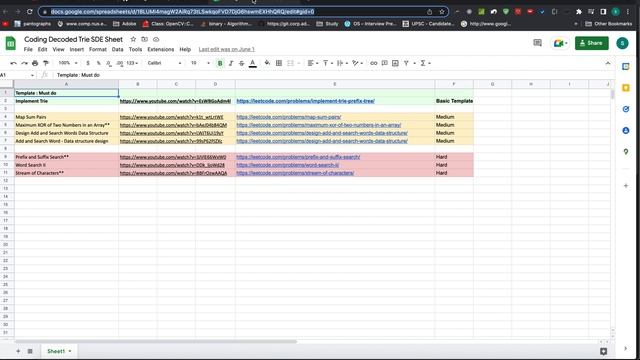The height and width of the screenshot is (360, 640).
Task: Hide the menus with collapse arrow
Action: click(x=608, y=63)
